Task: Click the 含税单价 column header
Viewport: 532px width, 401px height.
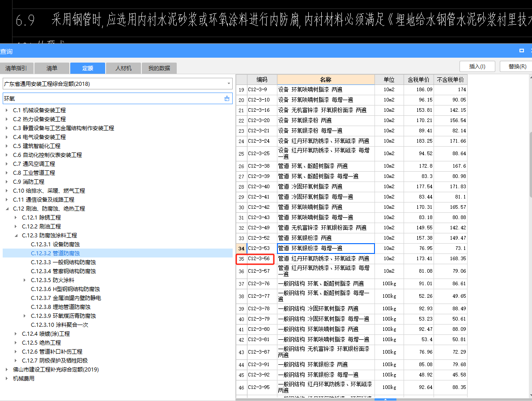Action: [418, 80]
